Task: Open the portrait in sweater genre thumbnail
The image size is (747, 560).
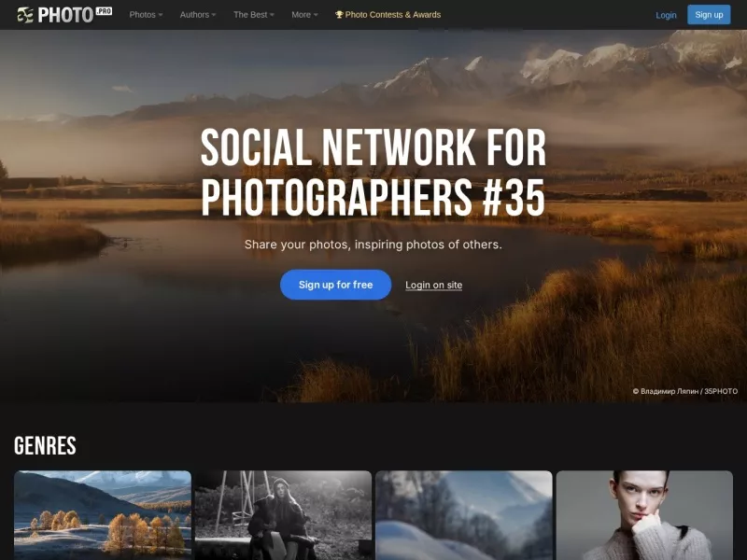Action: (x=644, y=515)
